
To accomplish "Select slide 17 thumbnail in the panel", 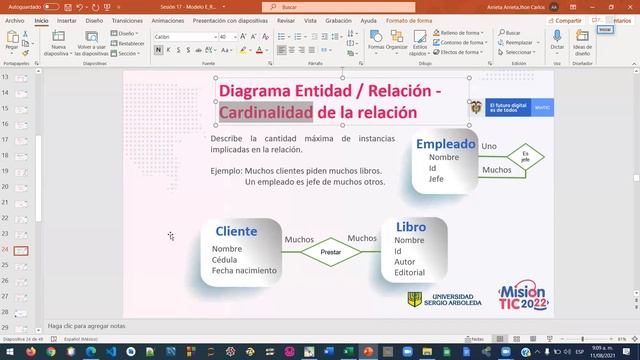I will click(21, 141).
